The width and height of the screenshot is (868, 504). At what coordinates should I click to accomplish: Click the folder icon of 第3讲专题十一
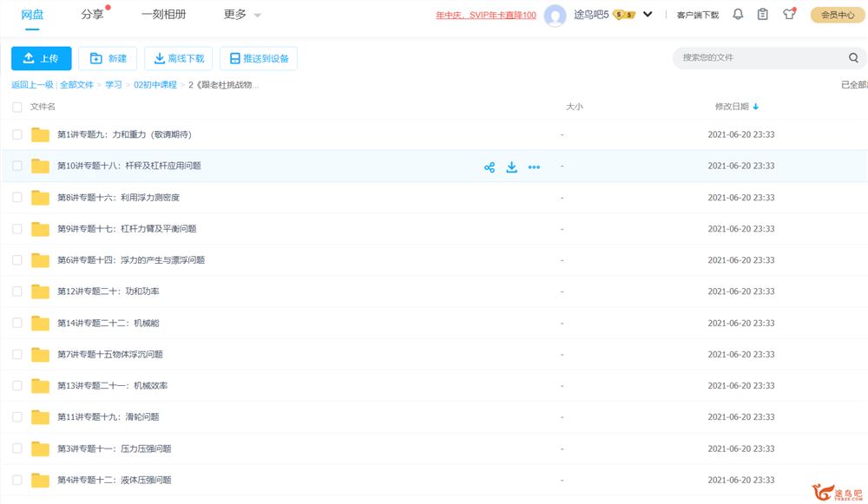(x=40, y=448)
